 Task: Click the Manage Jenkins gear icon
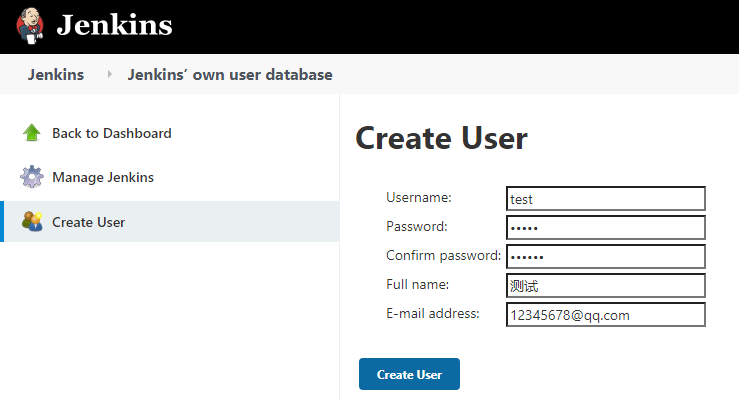(x=32, y=177)
